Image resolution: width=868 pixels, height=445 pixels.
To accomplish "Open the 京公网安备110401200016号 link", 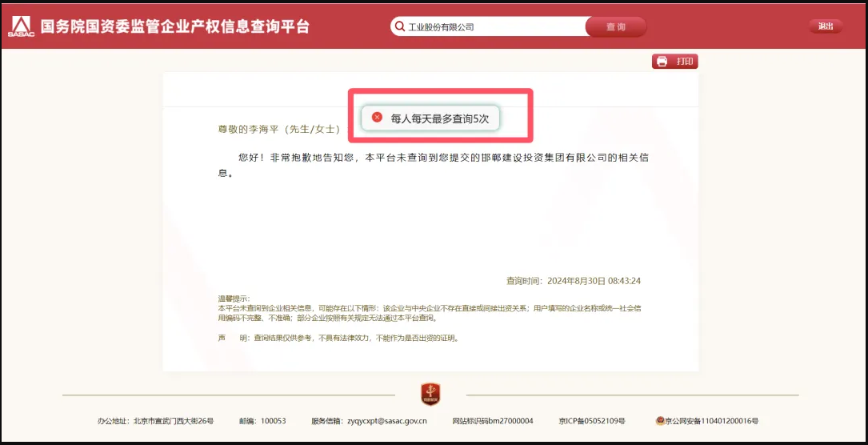I will coord(712,421).
